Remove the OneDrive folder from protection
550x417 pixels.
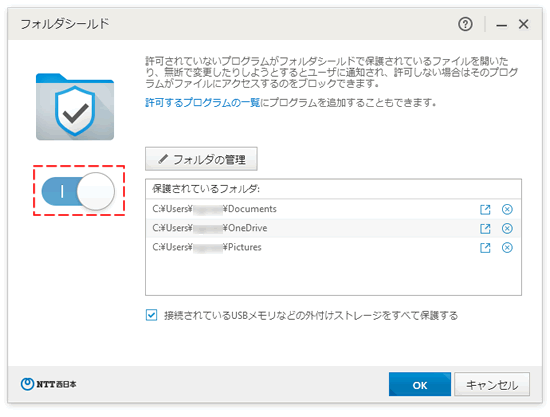[507, 229]
